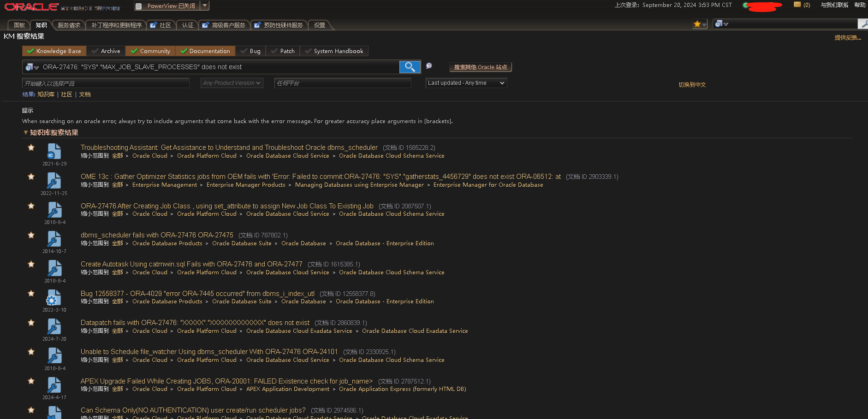Open the 服务请求 tab

tap(69, 25)
